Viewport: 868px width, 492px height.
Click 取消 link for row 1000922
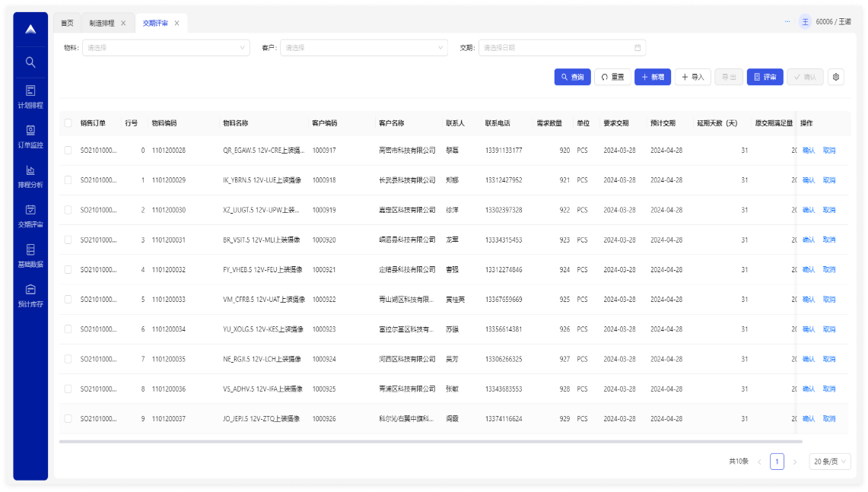click(x=828, y=300)
